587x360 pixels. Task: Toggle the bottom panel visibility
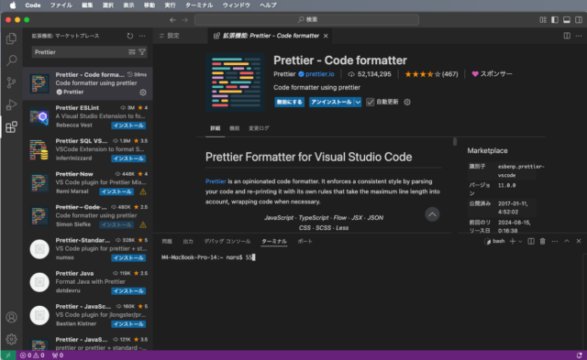[567, 20]
